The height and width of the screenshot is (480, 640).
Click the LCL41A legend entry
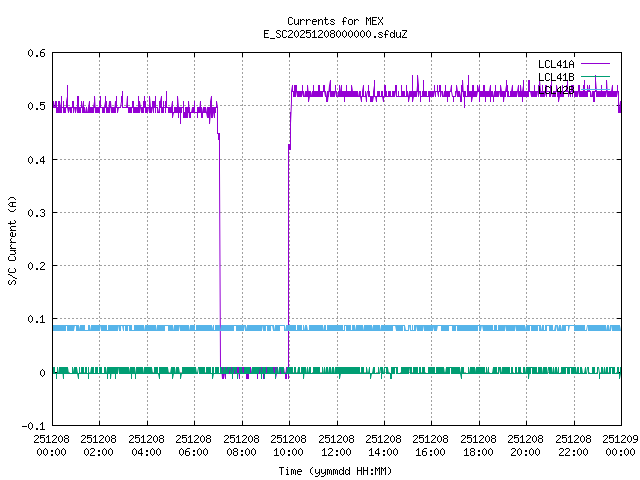tap(556, 64)
